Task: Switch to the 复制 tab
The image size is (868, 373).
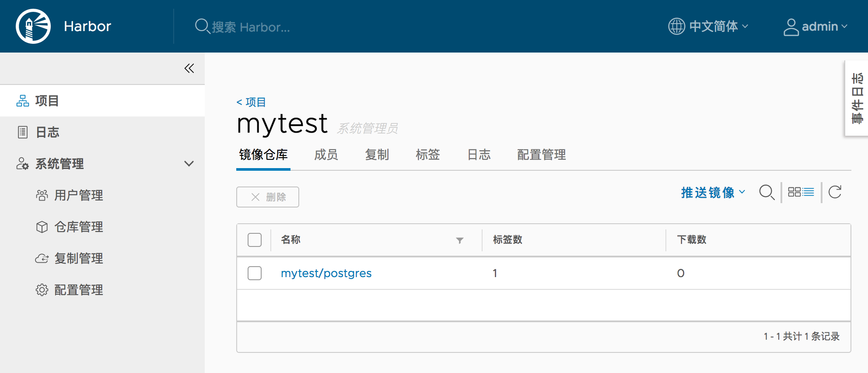Action: point(377,155)
